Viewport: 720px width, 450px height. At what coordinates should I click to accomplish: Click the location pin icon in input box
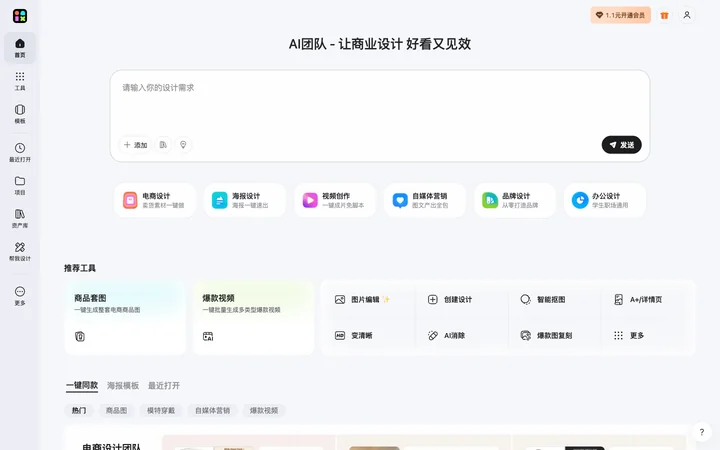pyautogui.click(x=183, y=145)
